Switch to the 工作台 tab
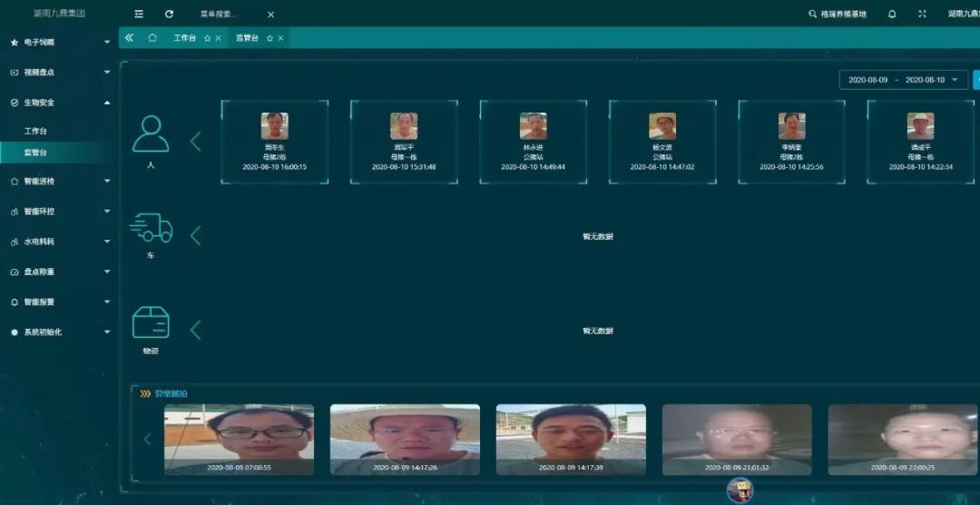This screenshot has width=980, height=505. [x=184, y=38]
